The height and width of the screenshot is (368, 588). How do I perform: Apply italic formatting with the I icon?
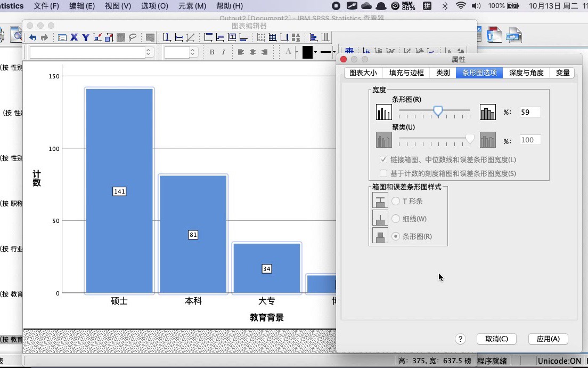[223, 52]
